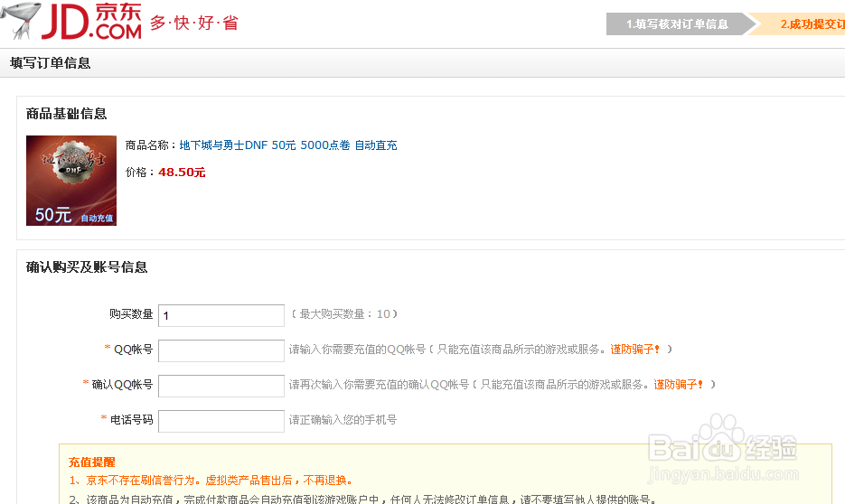
Task: Focus the 购买数量 quantity field
Action: 221,315
